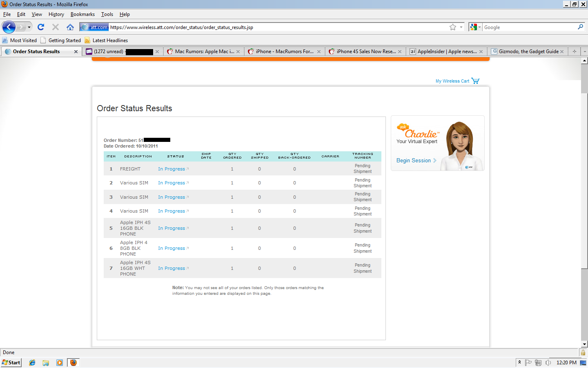Click the att.com site identity badge
Screen dimensions: 588x368
pos(94,27)
